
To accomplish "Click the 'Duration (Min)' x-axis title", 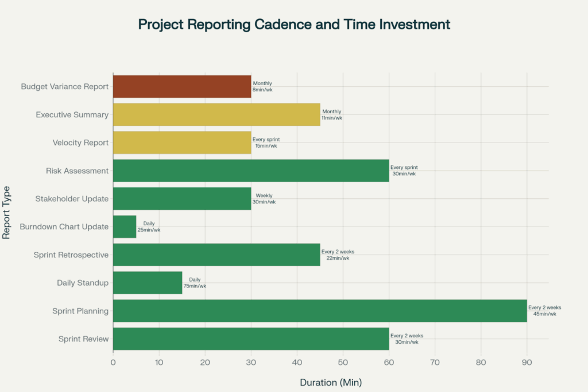I will [331, 382].
